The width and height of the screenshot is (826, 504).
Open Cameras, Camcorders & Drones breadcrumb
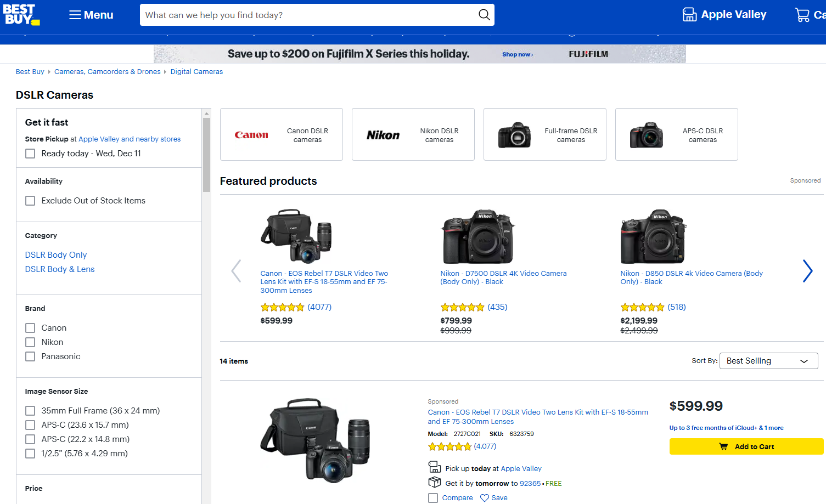[108, 72]
